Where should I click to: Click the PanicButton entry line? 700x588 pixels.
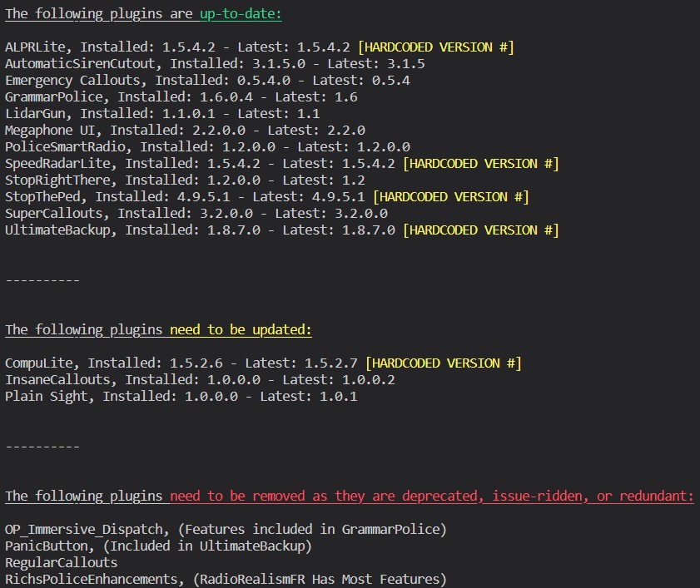click(x=158, y=546)
